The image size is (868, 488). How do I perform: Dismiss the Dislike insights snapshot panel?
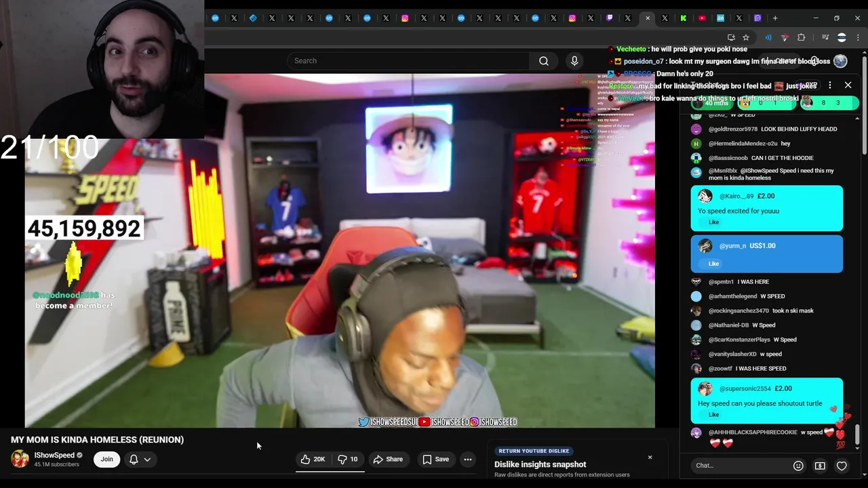650,457
